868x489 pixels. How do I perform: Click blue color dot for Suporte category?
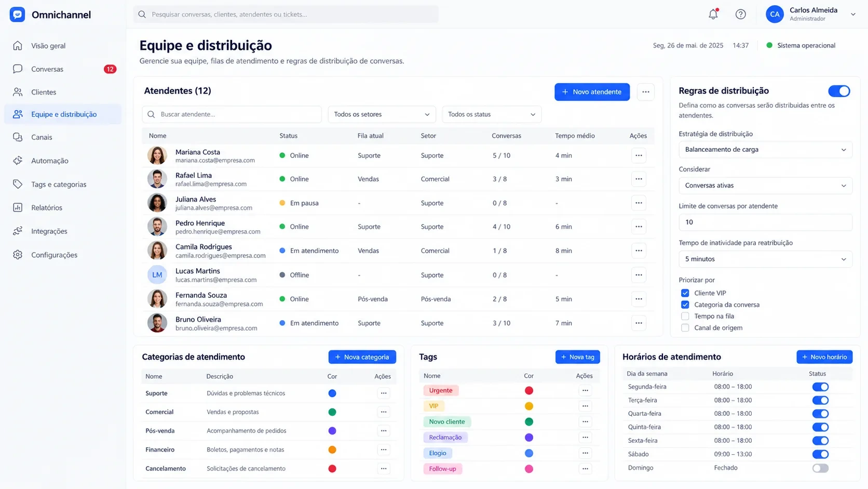click(332, 393)
